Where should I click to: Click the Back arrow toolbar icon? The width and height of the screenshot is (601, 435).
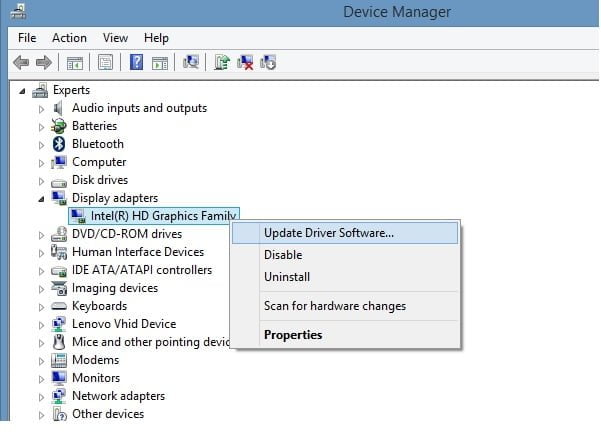click(x=21, y=62)
